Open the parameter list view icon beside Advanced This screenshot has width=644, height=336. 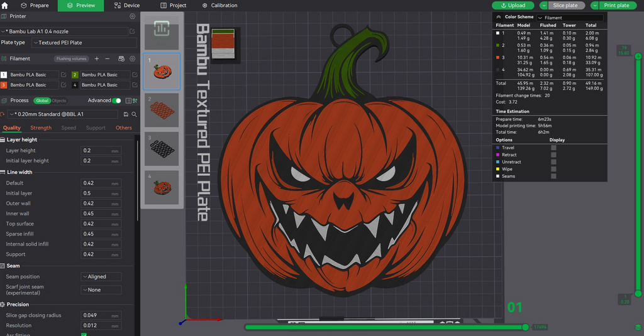point(128,100)
